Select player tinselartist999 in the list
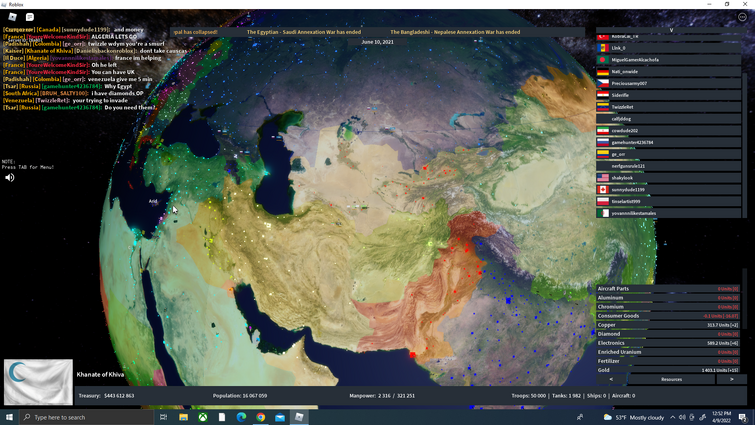The width and height of the screenshot is (755, 425). [668, 201]
